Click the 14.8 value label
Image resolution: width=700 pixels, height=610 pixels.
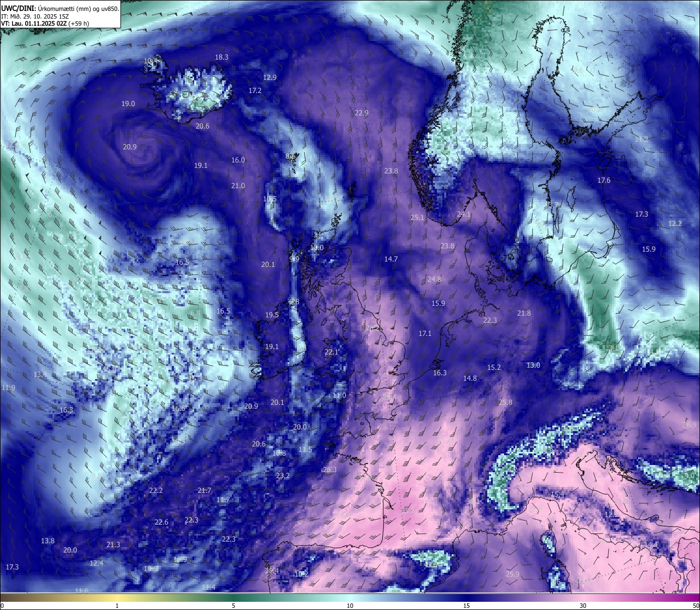470,379
